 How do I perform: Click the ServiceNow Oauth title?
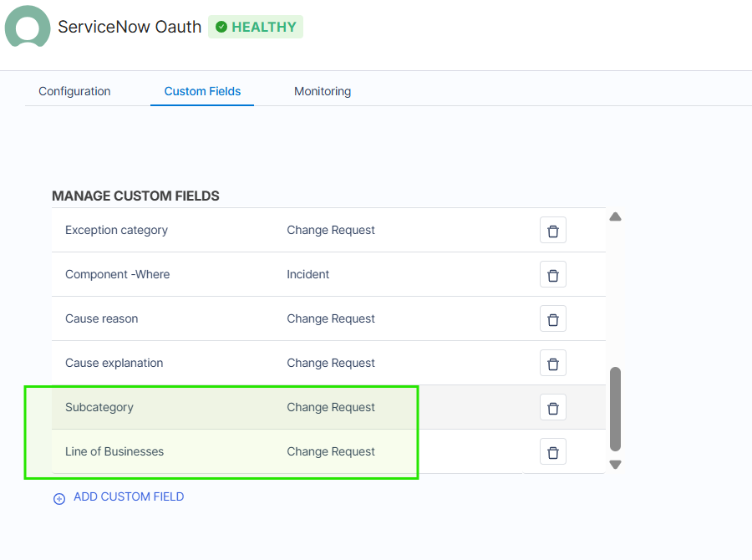click(130, 27)
